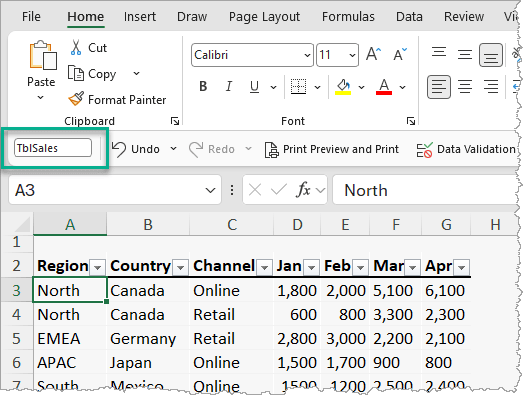The height and width of the screenshot is (395, 523).
Task: Toggle Align Left option
Action: 439,87
